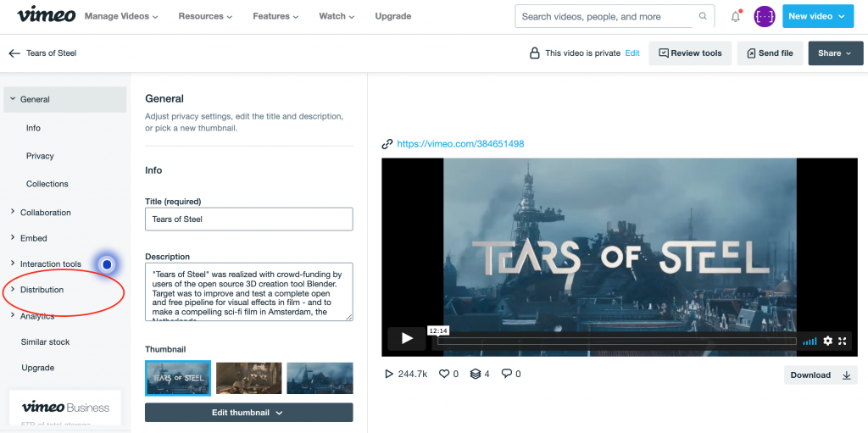
Task: Adjust the video player volume bars
Action: click(x=810, y=341)
